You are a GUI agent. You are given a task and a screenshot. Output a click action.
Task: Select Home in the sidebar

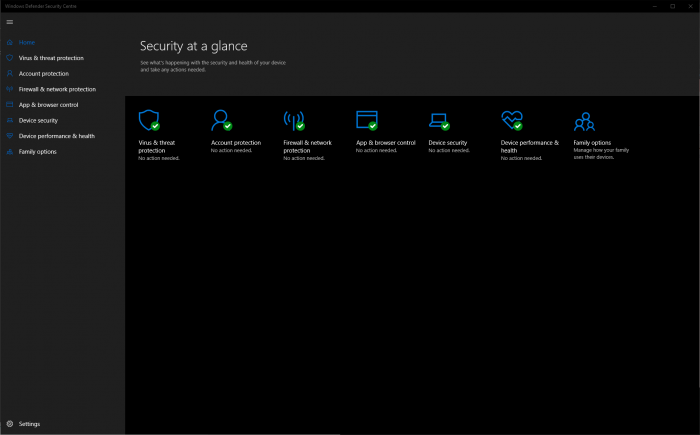(27, 43)
